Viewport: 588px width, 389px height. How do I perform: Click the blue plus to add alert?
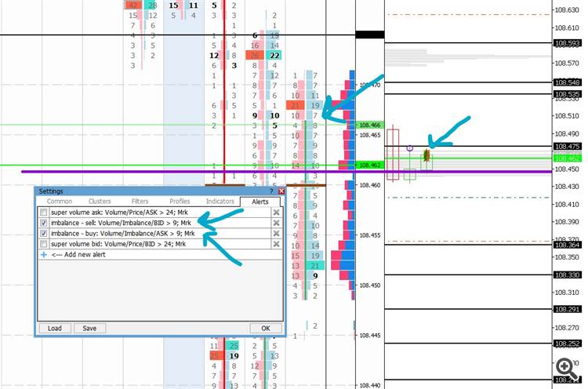(x=44, y=254)
